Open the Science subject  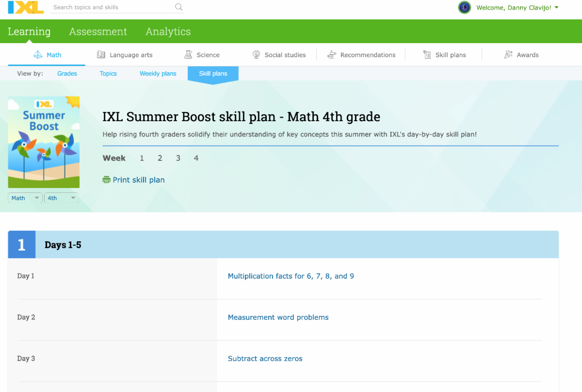[x=202, y=55]
